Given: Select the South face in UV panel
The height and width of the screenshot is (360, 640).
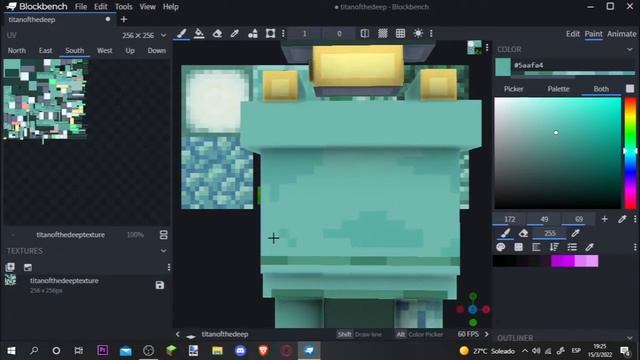Looking at the screenshot, I should point(75,51).
